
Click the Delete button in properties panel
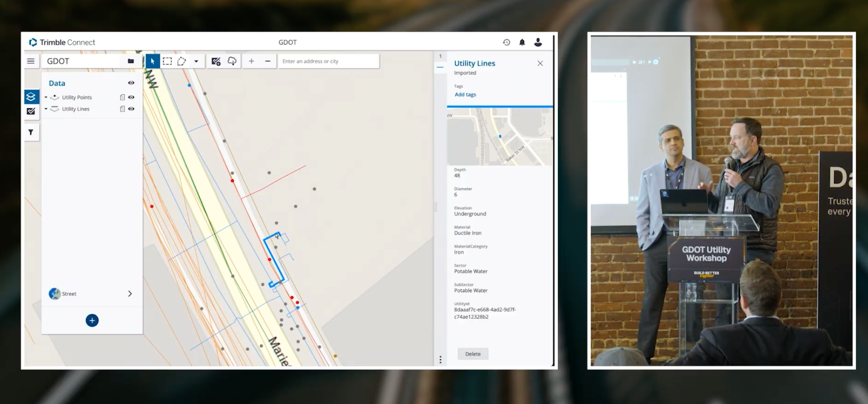(473, 354)
